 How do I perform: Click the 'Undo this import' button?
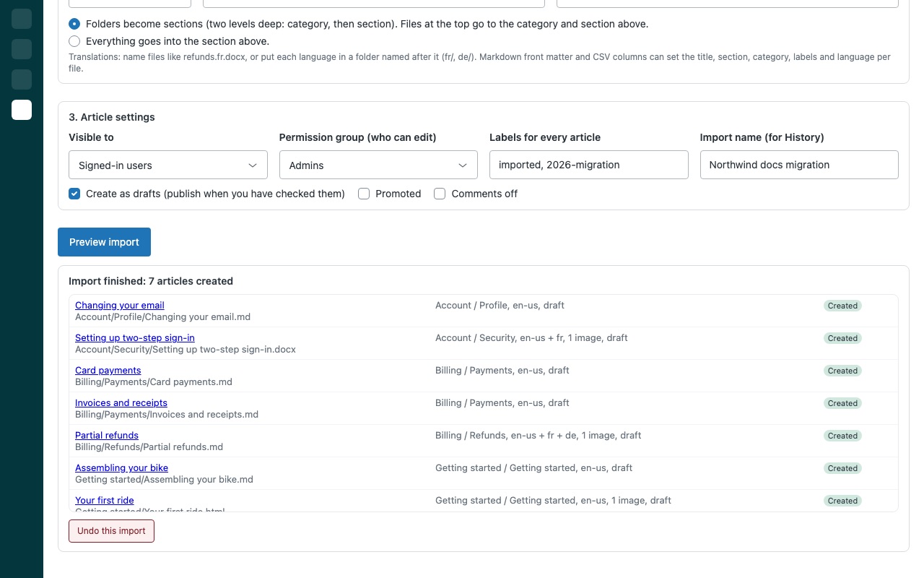click(x=111, y=531)
